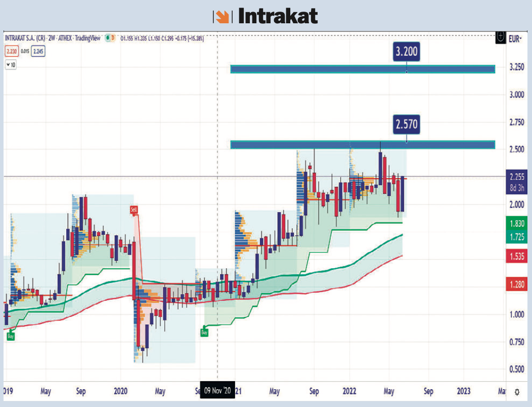Click the Buy marker near Sep 2020
Image resolution: width=532 pixels, height=407 pixels.
coord(204,332)
